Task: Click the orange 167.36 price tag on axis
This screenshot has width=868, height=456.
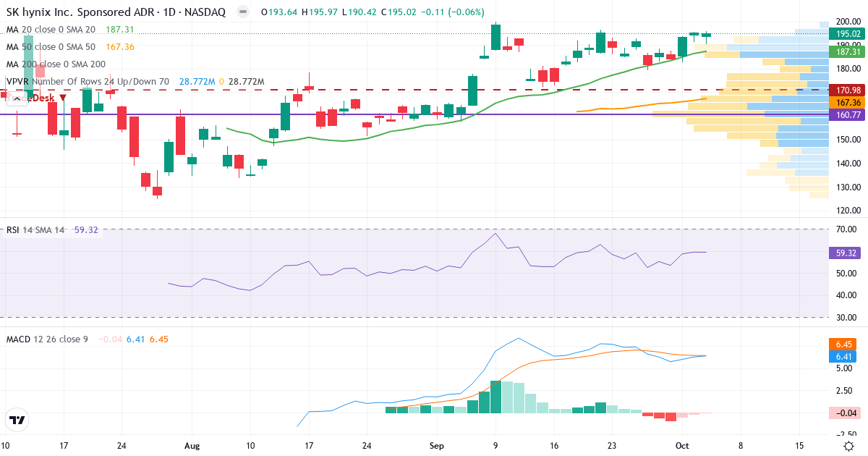Action: click(x=847, y=103)
